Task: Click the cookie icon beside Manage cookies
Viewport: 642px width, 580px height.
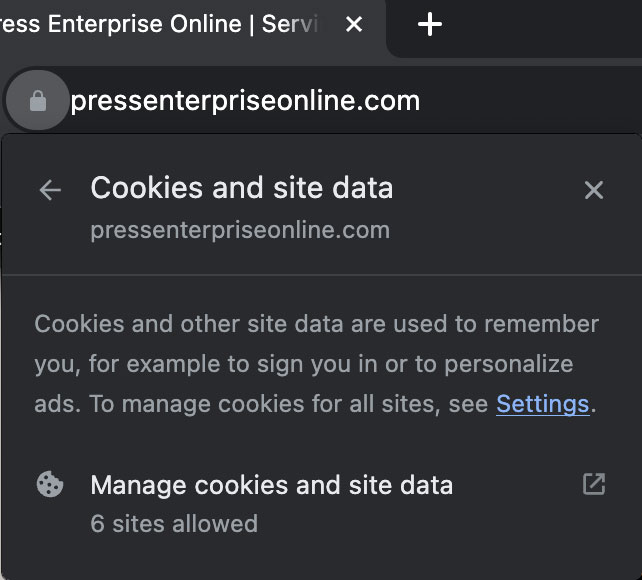Action: coord(50,484)
